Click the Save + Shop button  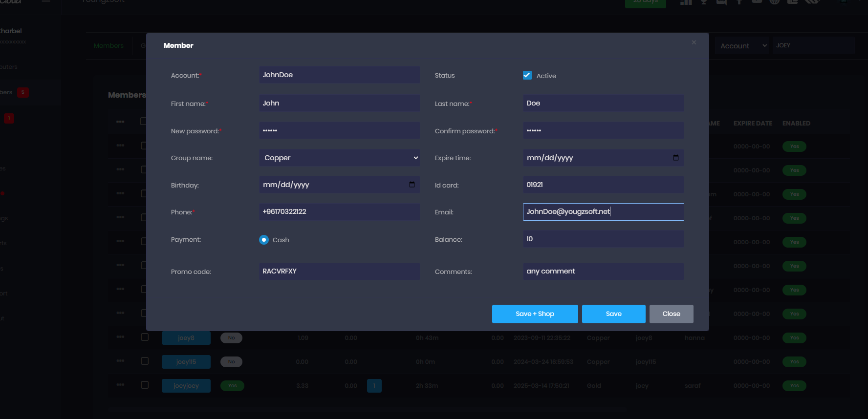[x=535, y=314]
